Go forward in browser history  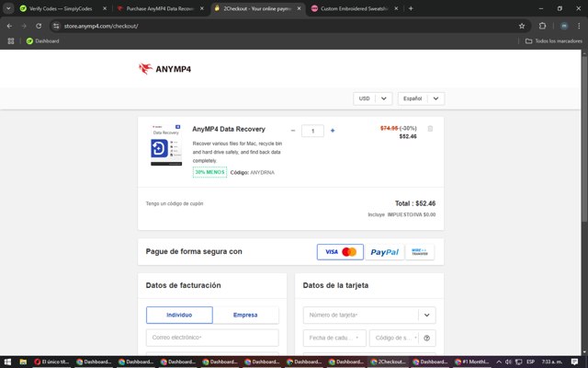click(24, 26)
